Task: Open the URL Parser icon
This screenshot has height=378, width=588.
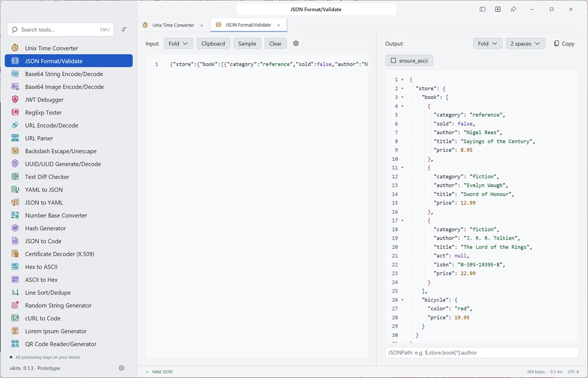Action: coord(15,138)
